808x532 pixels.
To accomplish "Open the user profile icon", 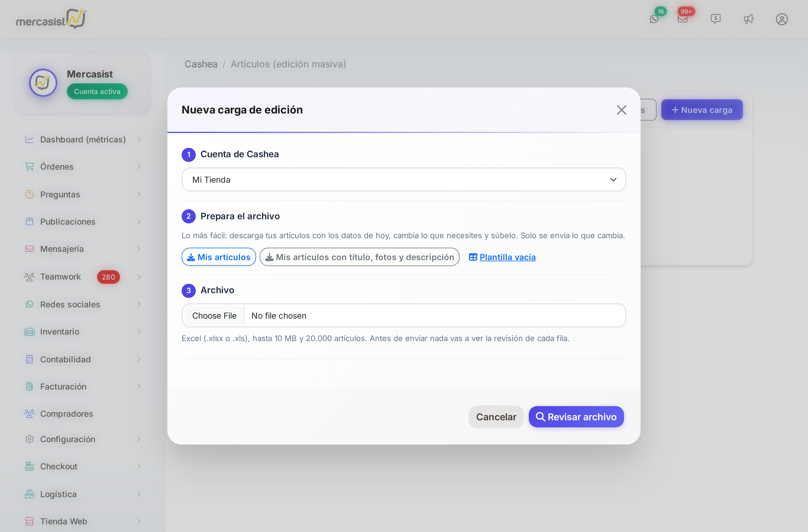I will [782, 19].
